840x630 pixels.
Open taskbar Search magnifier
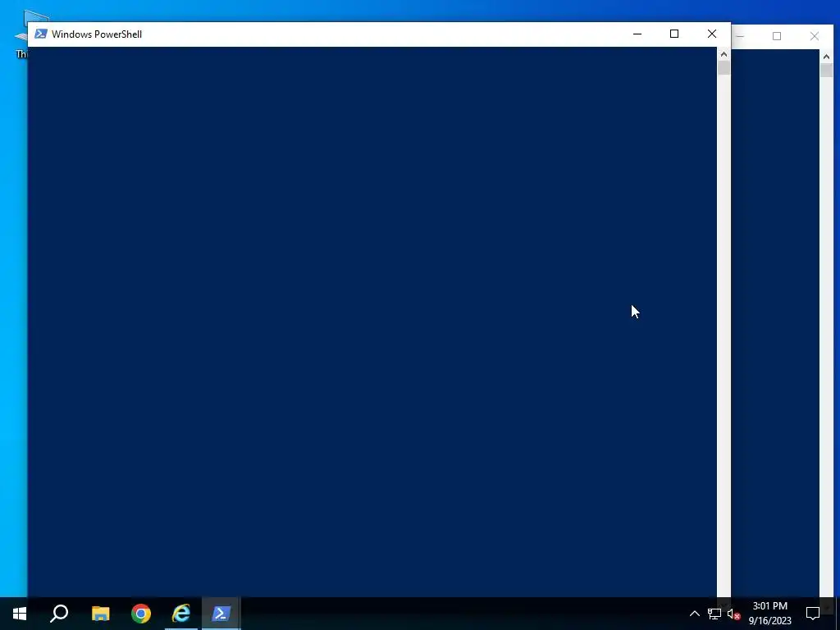[x=59, y=614]
